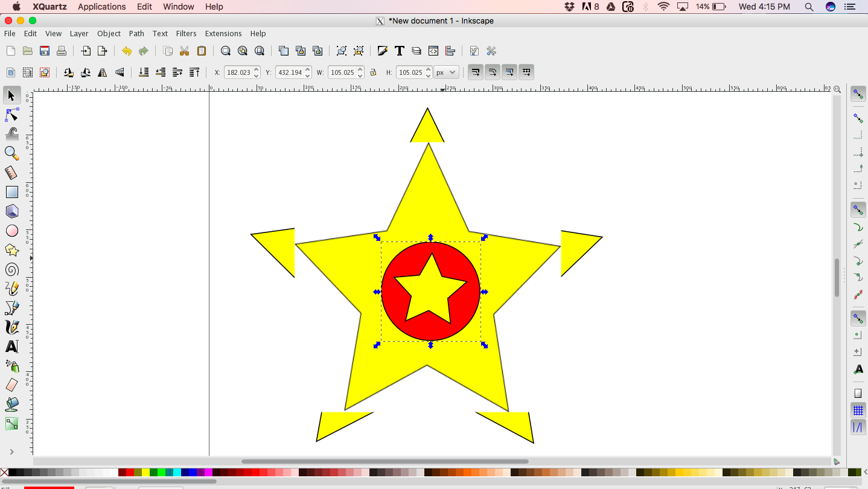Click the Redo arrow icon

pos(143,51)
